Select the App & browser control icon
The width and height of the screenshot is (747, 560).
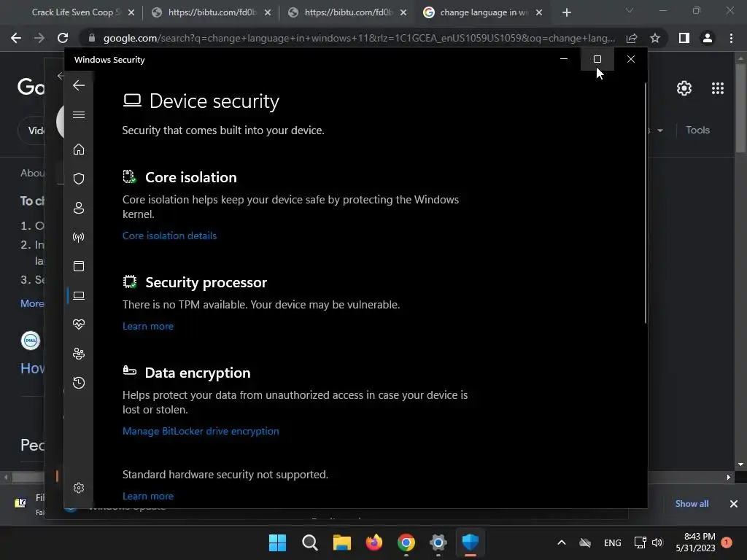pyautogui.click(x=79, y=266)
